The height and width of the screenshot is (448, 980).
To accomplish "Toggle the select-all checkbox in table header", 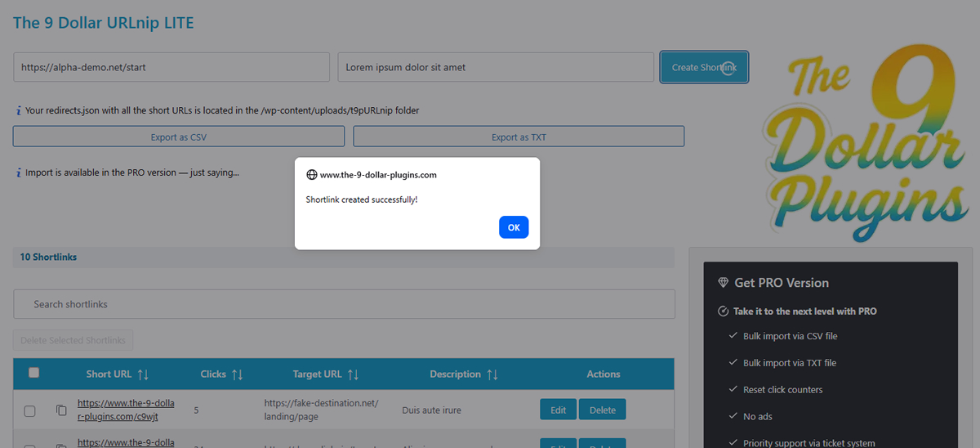I will (33, 373).
